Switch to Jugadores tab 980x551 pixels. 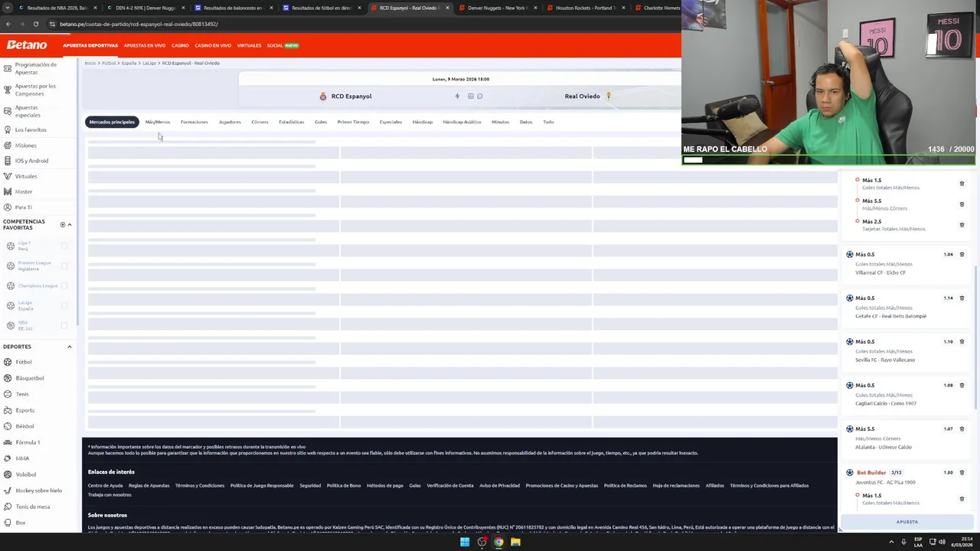pos(230,122)
